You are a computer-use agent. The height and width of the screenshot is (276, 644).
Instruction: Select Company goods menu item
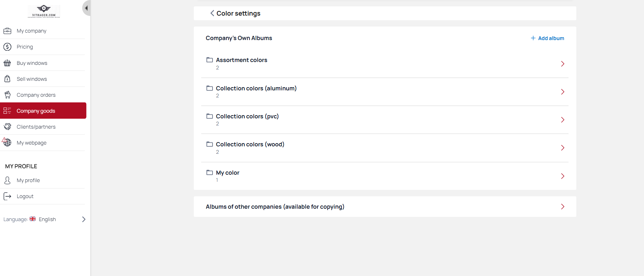(43, 111)
